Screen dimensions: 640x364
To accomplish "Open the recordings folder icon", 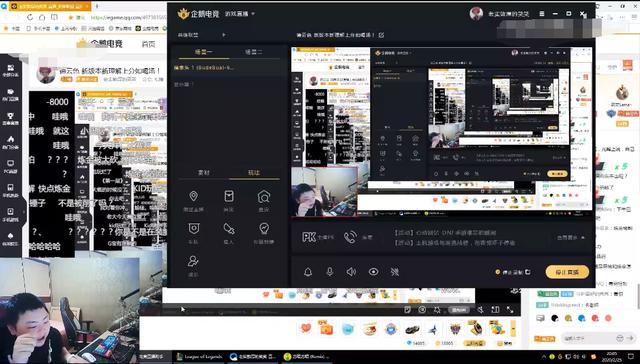I will 528,272.
